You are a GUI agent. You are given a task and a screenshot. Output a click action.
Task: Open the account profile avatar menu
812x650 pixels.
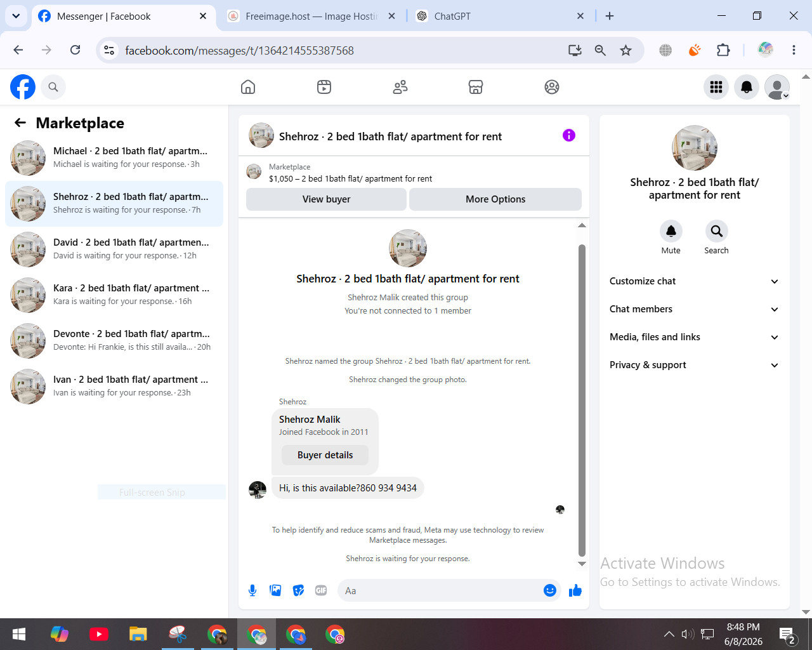[x=777, y=87]
